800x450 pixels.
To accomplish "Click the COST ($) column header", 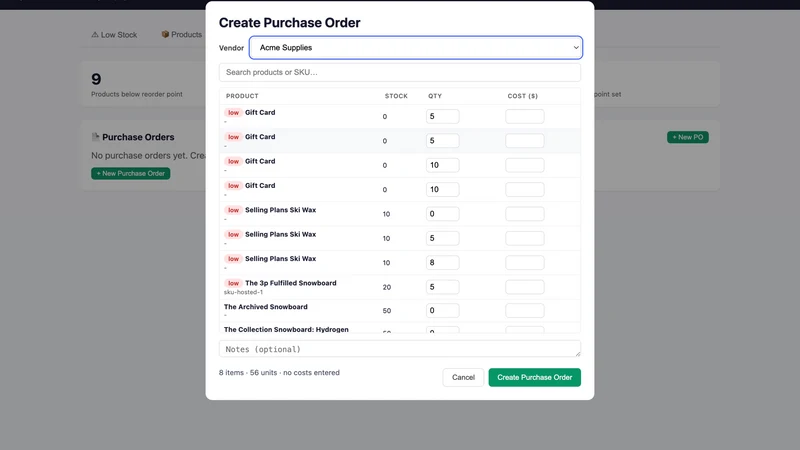I will [522, 96].
